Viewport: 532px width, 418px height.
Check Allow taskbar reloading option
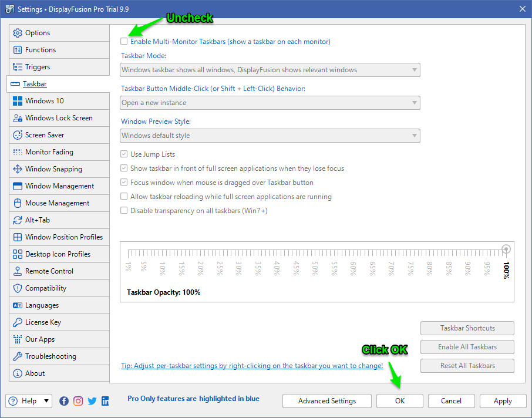[x=124, y=197]
